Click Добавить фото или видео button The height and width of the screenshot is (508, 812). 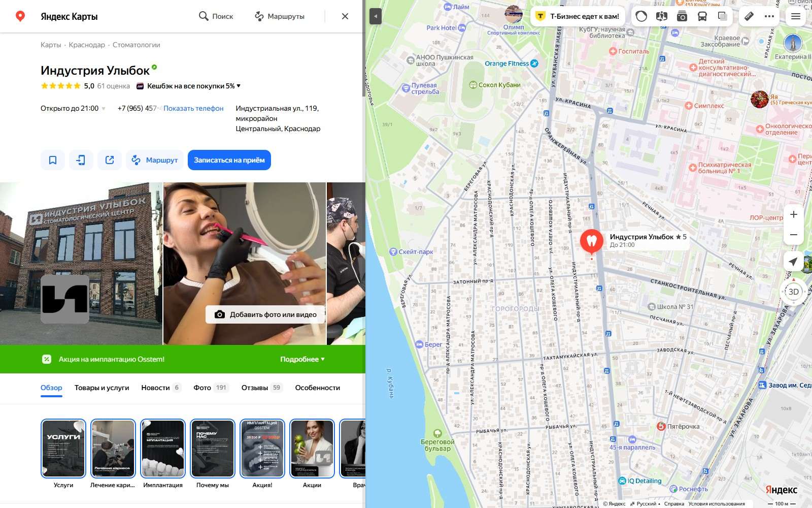(265, 314)
